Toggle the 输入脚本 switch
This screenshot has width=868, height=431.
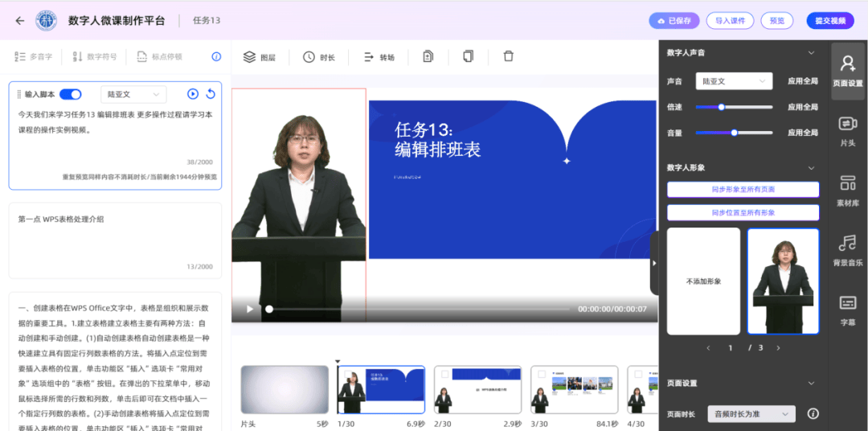[x=71, y=94]
